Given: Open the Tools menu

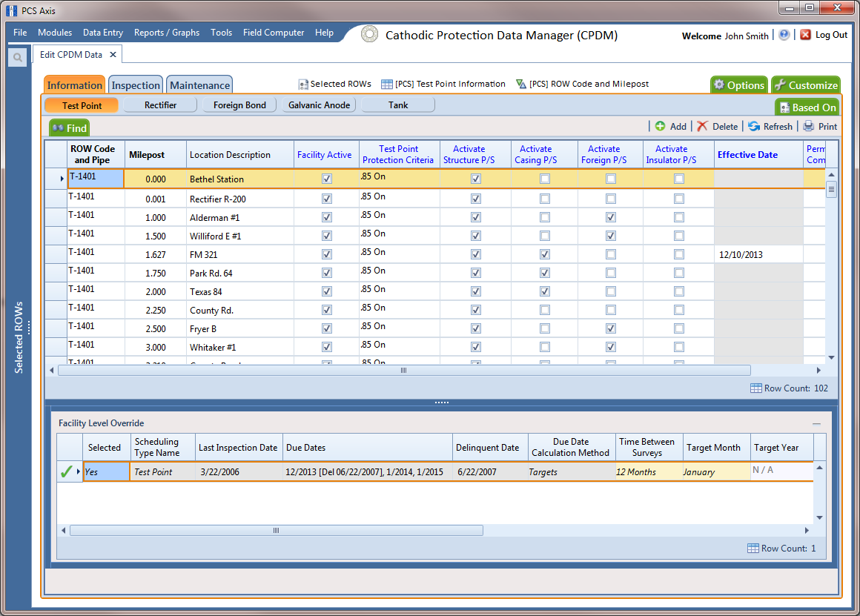Looking at the screenshot, I should tap(222, 33).
